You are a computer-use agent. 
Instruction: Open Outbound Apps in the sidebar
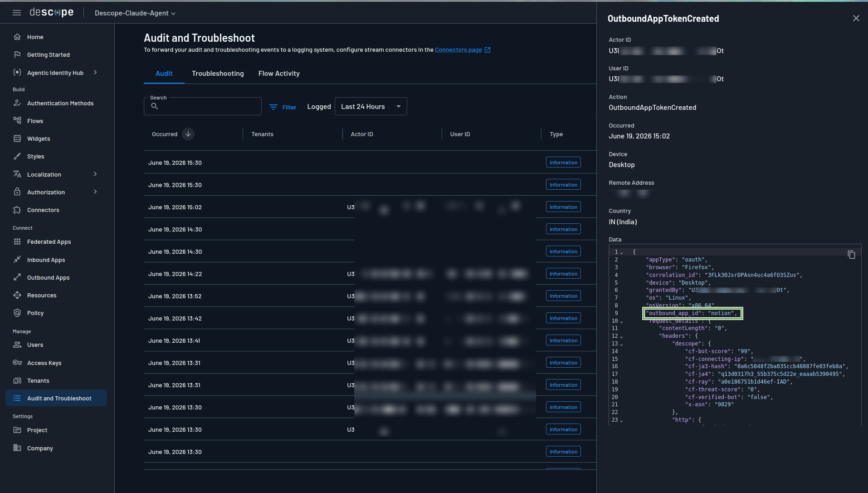[48, 277]
